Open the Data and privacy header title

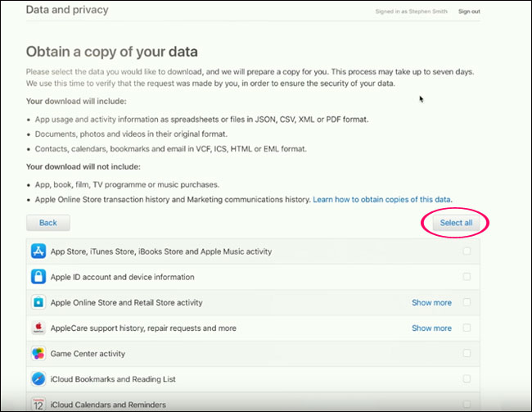[x=67, y=11]
